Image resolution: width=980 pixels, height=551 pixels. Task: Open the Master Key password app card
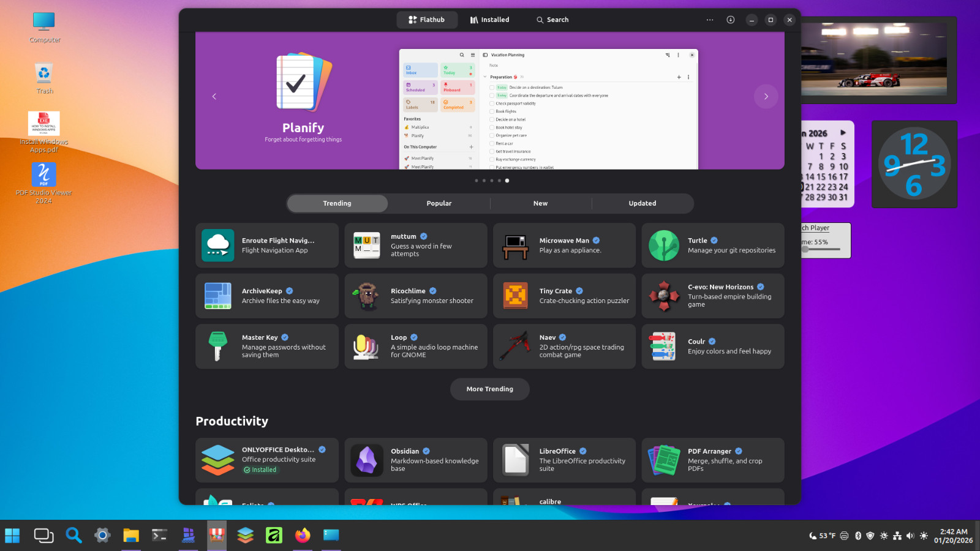tap(266, 347)
